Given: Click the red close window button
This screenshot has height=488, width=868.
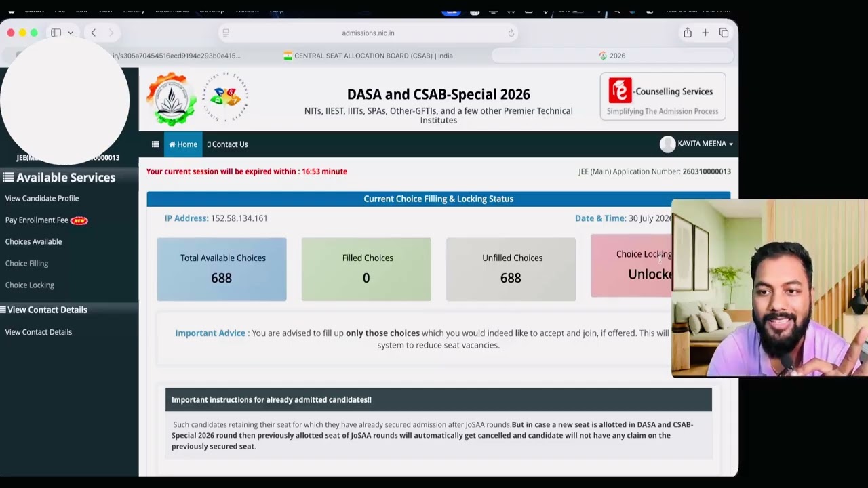Looking at the screenshot, I should (11, 33).
